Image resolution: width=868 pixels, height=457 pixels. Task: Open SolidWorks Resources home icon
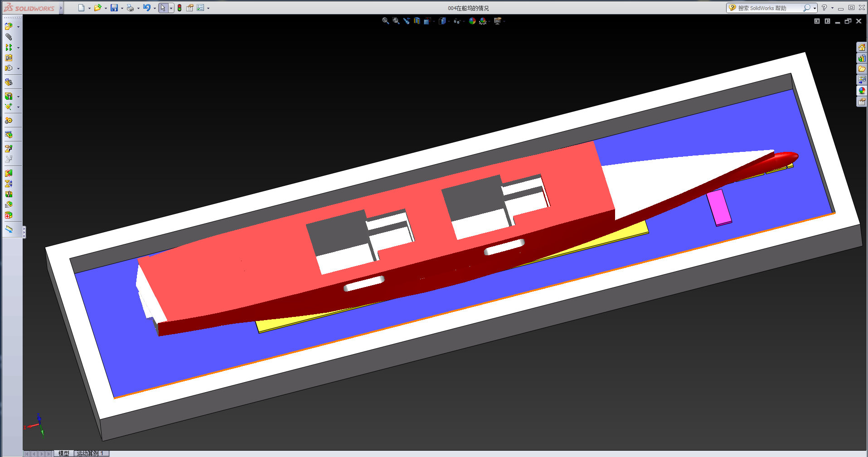(862, 47)
